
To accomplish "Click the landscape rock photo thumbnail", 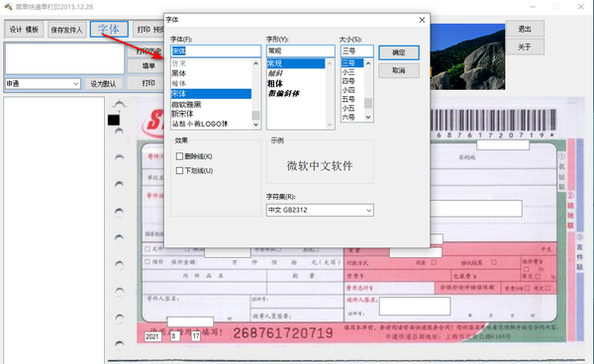I will [467, 56].
